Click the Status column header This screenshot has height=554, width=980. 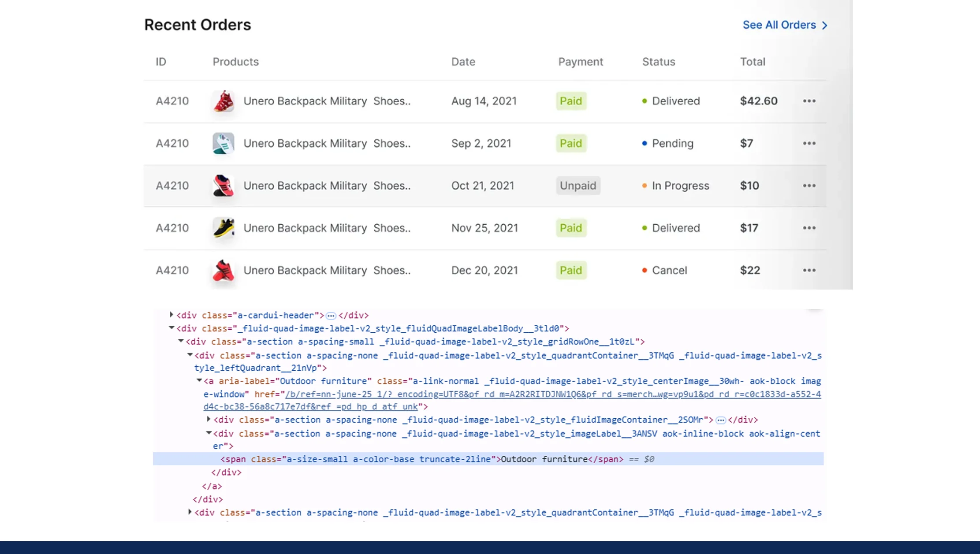click(658, 62)
